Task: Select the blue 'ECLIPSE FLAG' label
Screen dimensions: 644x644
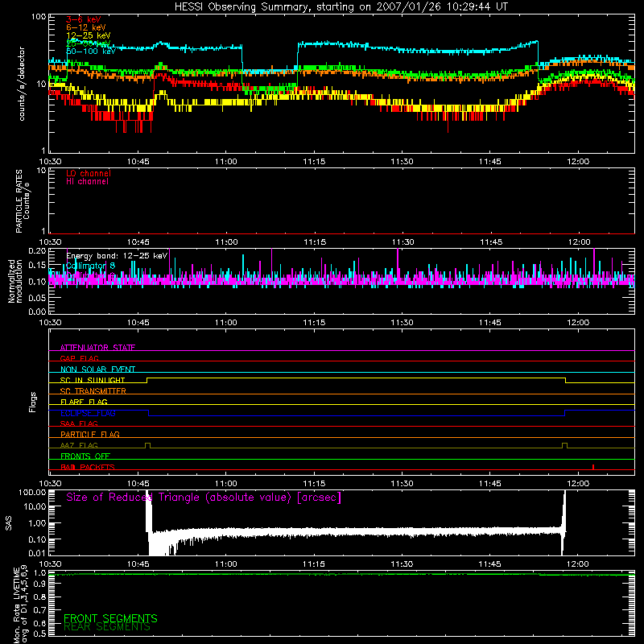Action: (88, 413)
